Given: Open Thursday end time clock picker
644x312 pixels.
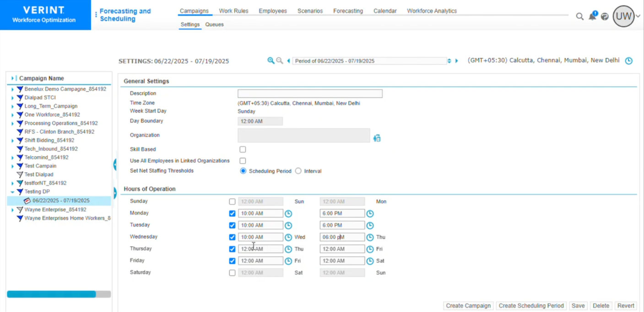Looking at the screenshot, I should [x=370, y=249].
